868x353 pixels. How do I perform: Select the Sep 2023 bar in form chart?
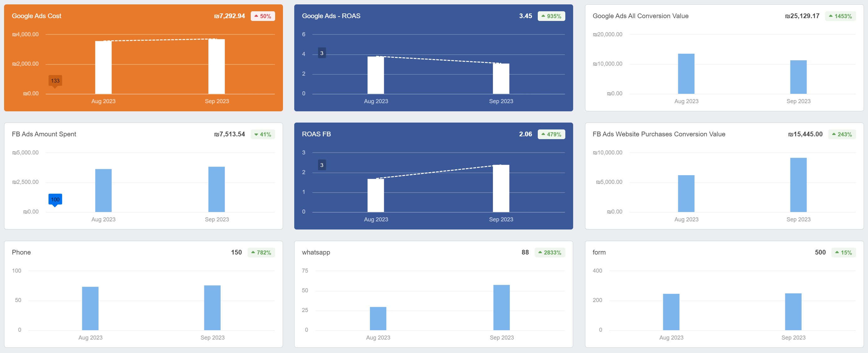[x=793, y=312]
